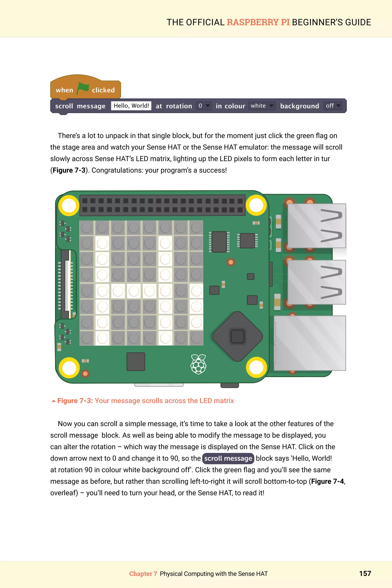Screen dimensions: 392x588
Task: Click the Sense HAT joystick
Action: click(238, 336)
